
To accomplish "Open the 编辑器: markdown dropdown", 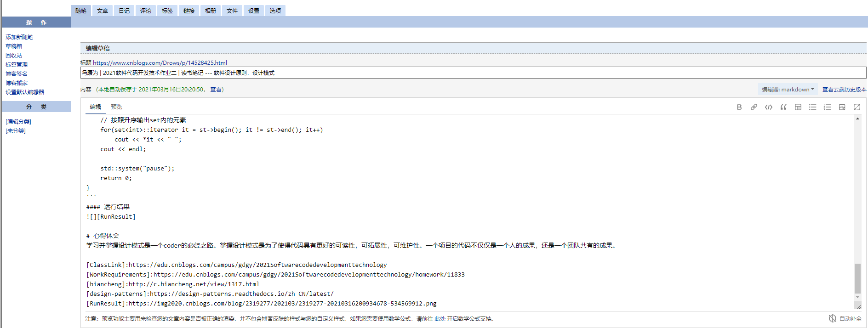I will point(788,90).
